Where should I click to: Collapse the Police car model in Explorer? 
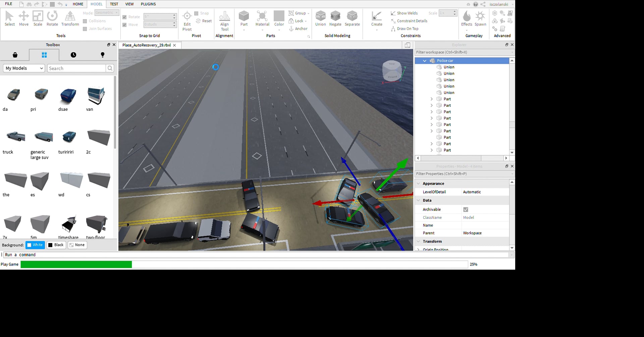pyautogui.click(x=425, y=60)
